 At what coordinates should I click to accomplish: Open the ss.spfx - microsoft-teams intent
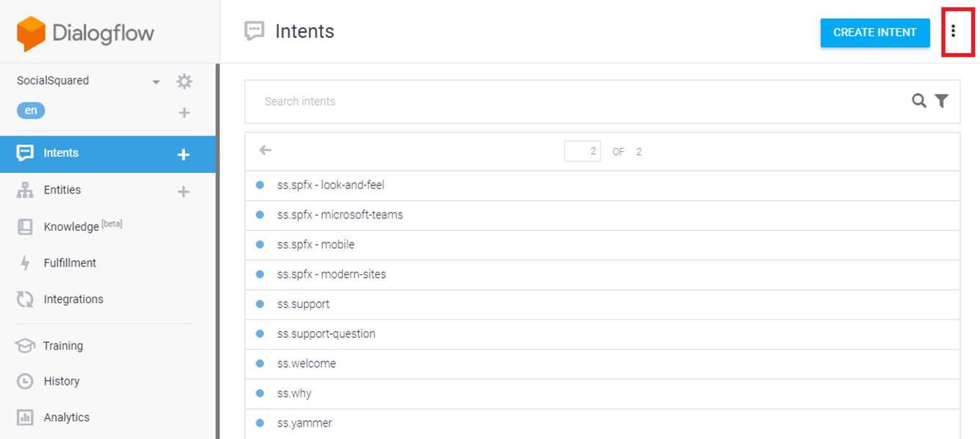[x=340, y=215]
